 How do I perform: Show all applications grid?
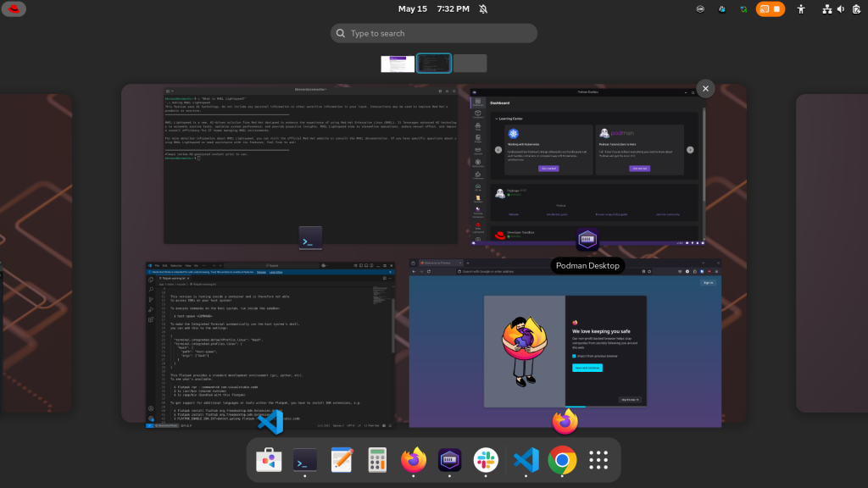click(598, 460)
